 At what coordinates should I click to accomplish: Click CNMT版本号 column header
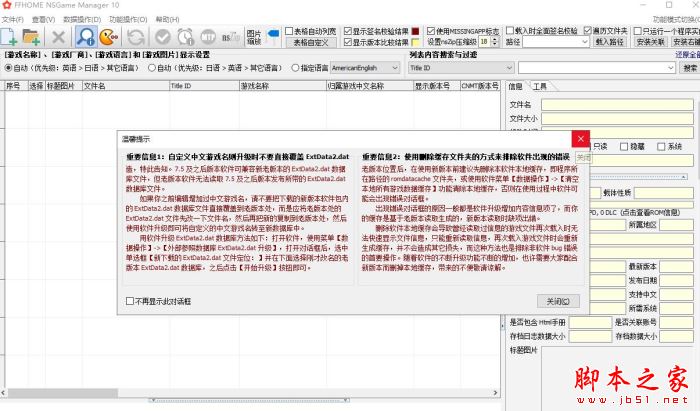480,86
